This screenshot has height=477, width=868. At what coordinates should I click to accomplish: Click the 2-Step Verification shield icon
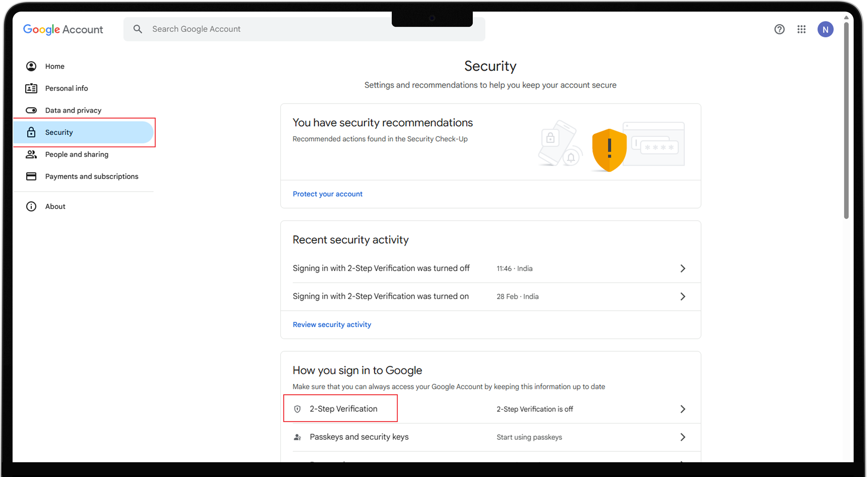[x=297, y=409]
